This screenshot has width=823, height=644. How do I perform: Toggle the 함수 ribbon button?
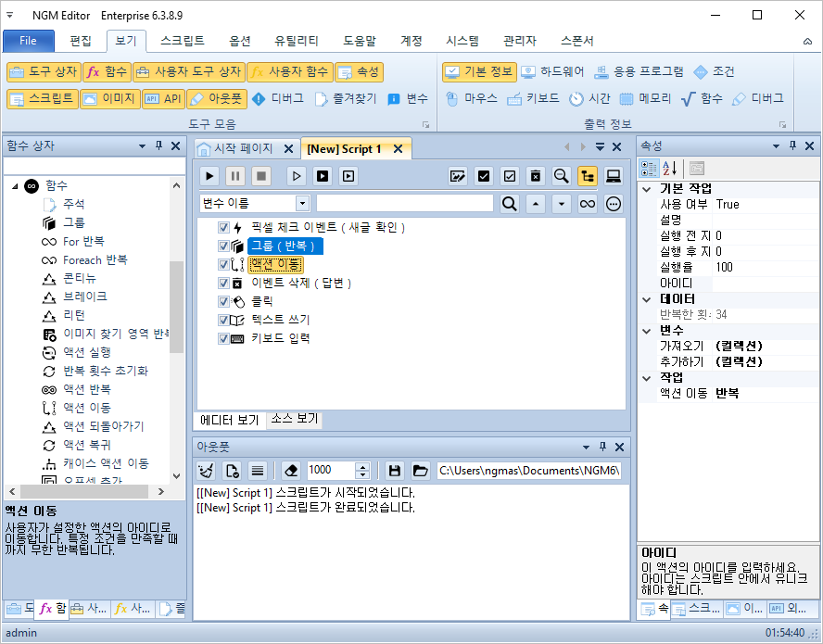coord(108,72)
